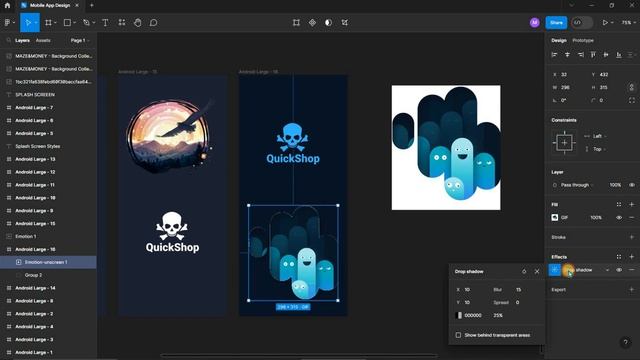The image size is (640, 360).
Task: Select the Move tool
Action: (27, 23)
